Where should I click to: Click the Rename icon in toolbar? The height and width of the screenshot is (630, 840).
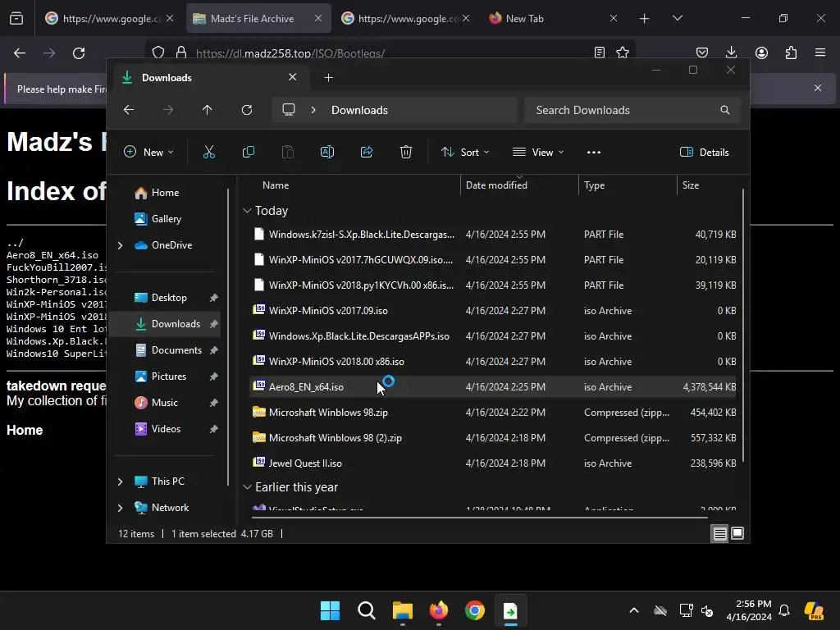coord(326,152)
